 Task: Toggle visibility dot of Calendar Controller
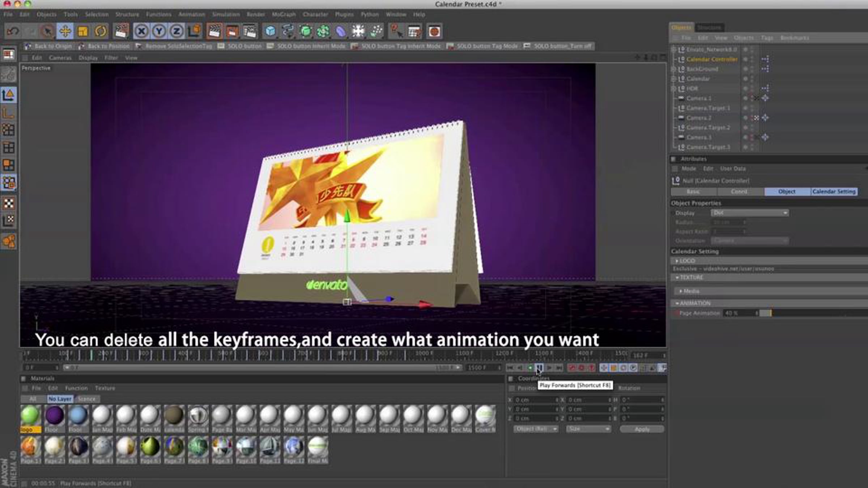[x=745, y=59]
